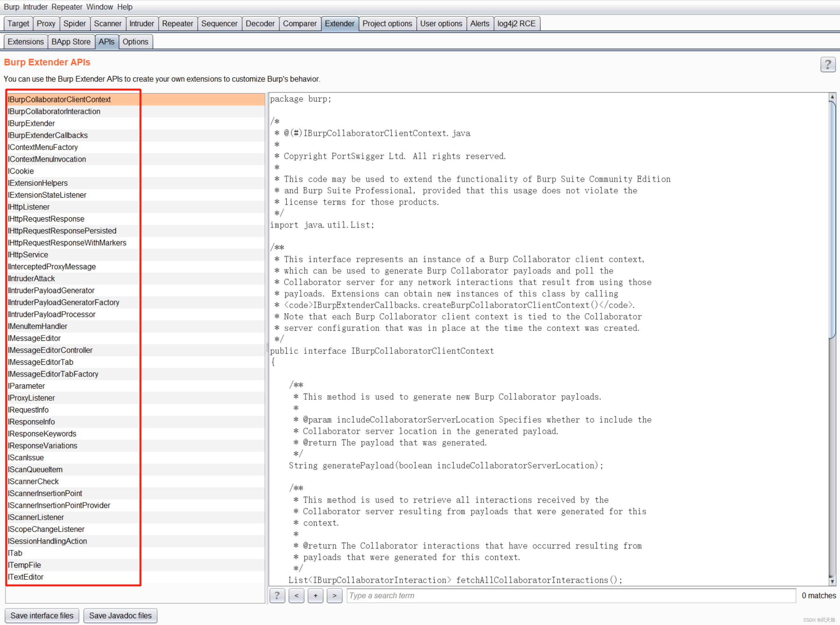Open the Extensions sub-tab

coord(26,42)
